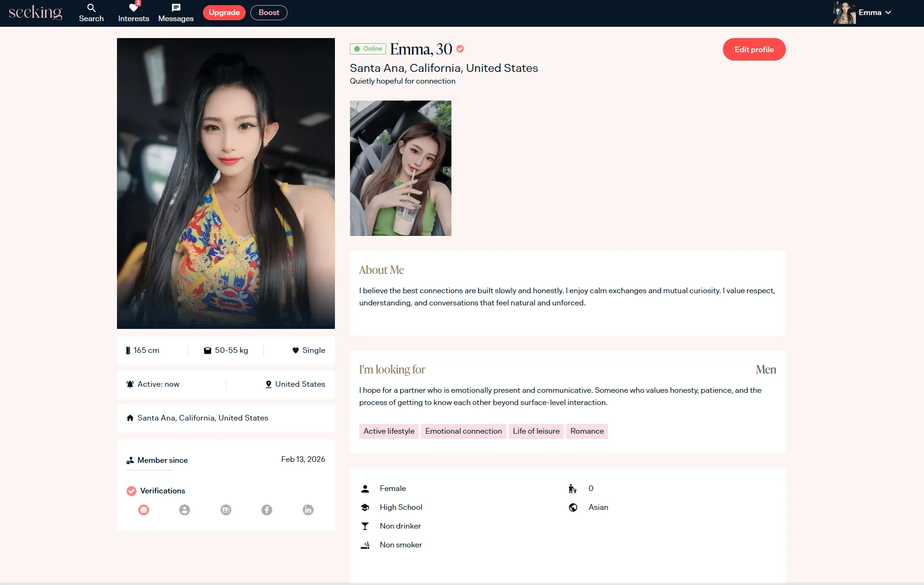Screen dimensions: 924x585
Task: Click the Facebook verification badge
Action: (x=267, y=510)
